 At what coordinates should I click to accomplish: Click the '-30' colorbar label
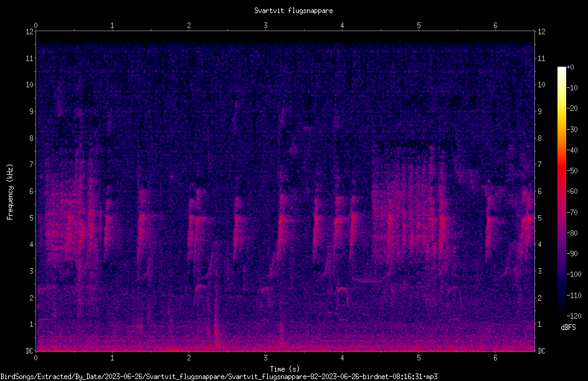point(572,130)
